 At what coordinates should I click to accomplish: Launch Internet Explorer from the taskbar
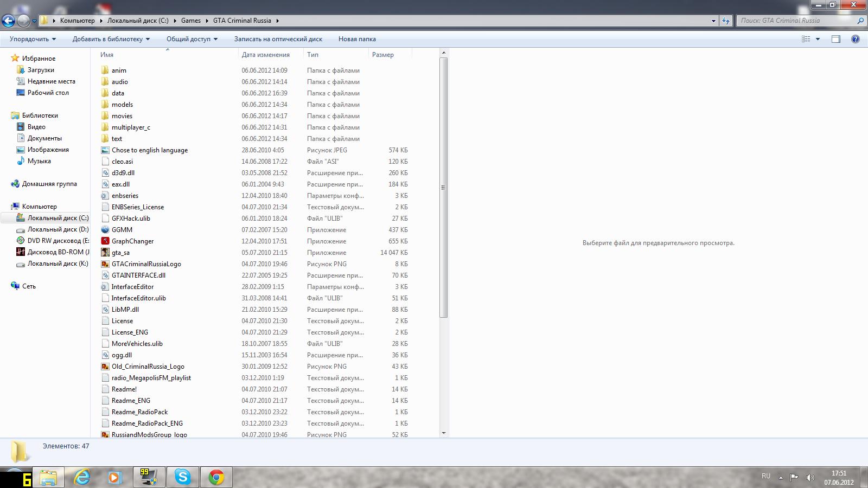tap(82, 477)
